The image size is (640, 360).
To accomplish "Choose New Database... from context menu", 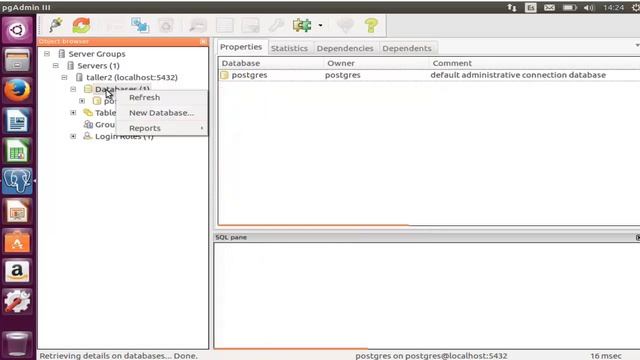I will tap(162, 113).
